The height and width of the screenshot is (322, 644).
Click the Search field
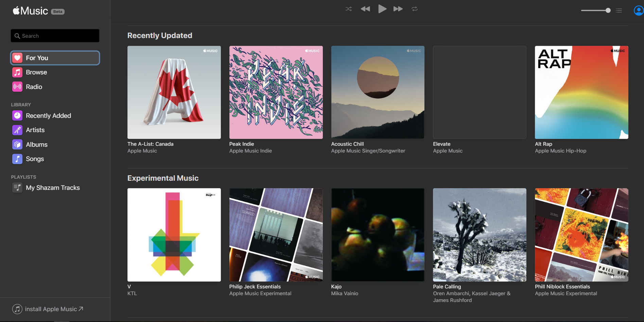tap(55, 36)
